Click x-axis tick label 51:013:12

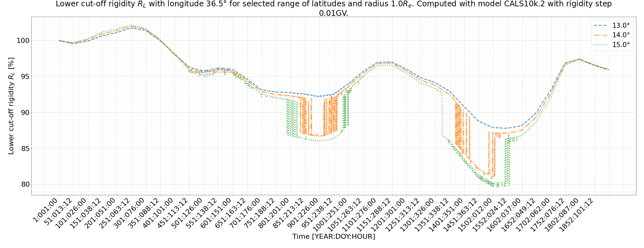pyautogui.click(x=58, y=212)
